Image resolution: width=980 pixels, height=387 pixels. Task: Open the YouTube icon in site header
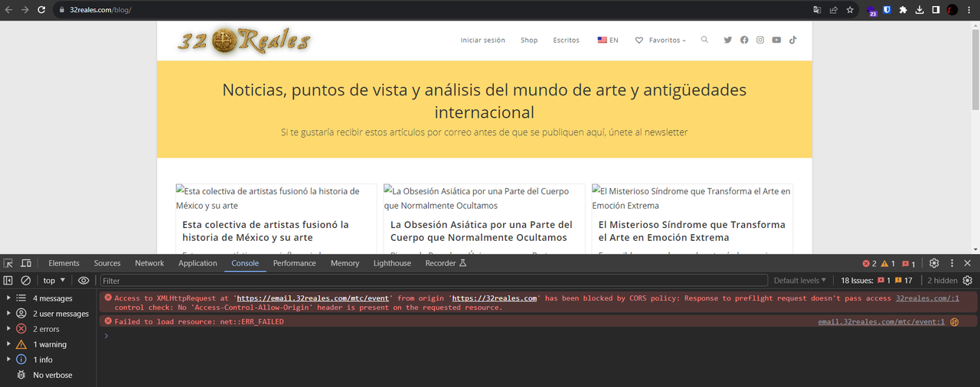(x=776, y=40)
